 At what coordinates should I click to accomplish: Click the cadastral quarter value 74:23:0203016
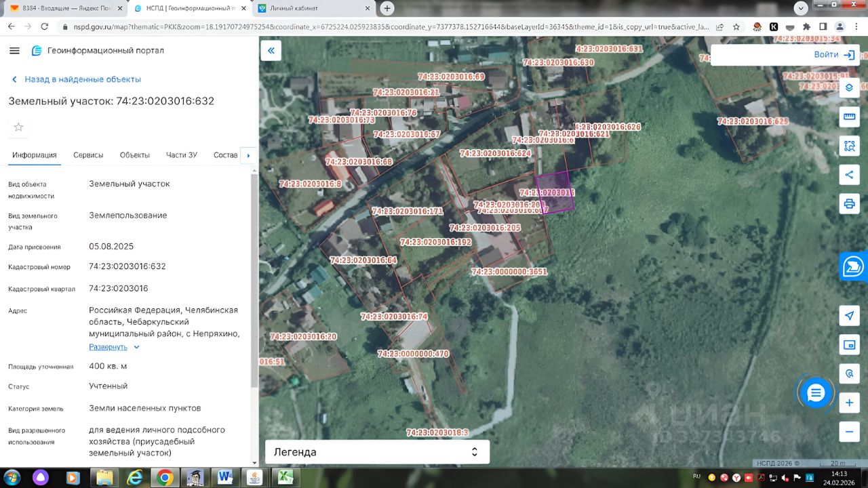119,288
